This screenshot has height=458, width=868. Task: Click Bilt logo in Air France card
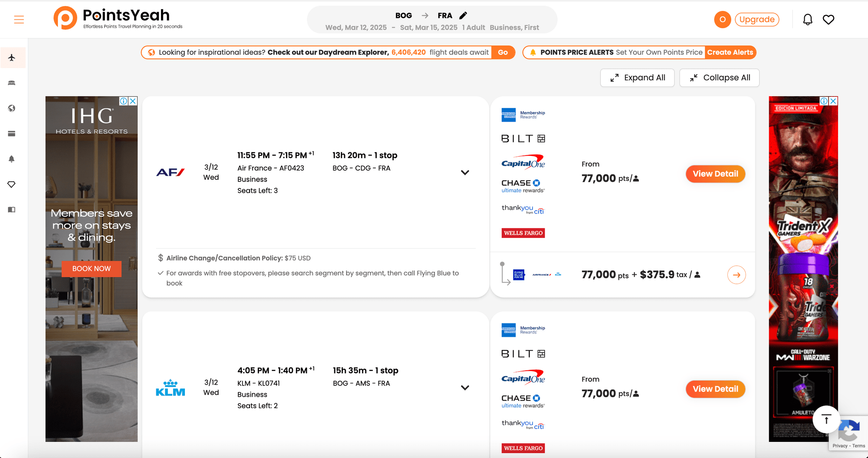[x=523, y=138]
